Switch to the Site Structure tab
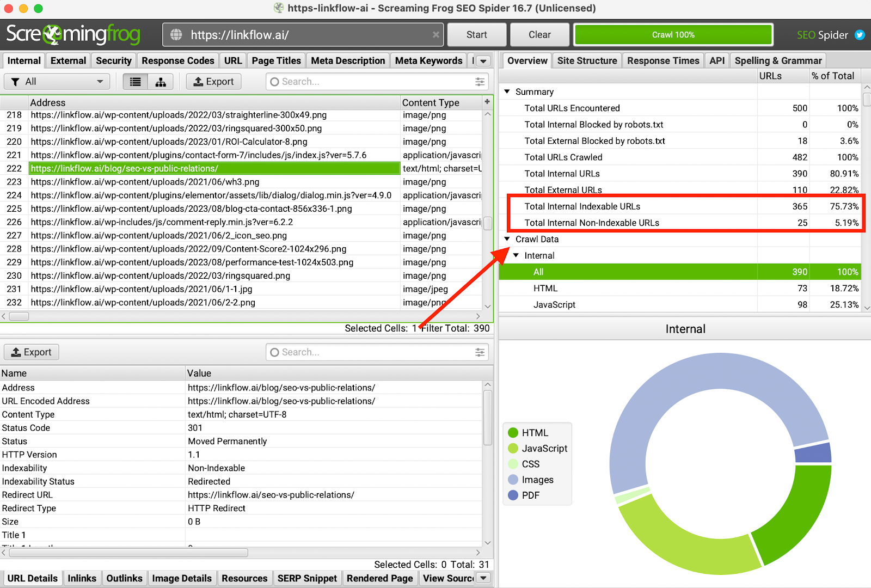Viewport: 871px width, 588px height. tap(587, 60)
